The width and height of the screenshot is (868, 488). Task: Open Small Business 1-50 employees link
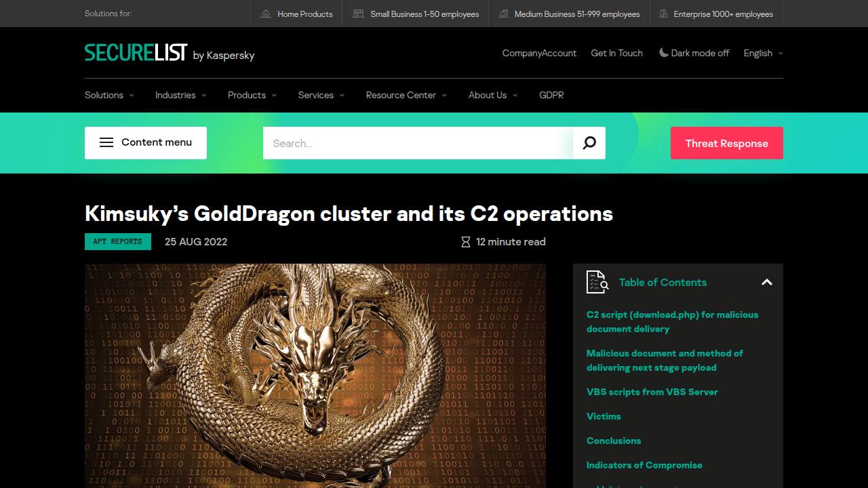416,14
